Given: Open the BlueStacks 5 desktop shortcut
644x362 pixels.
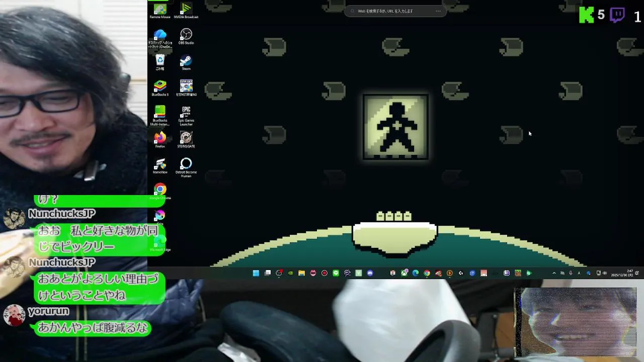Looking at the screenshot, I should coord(160,88).
